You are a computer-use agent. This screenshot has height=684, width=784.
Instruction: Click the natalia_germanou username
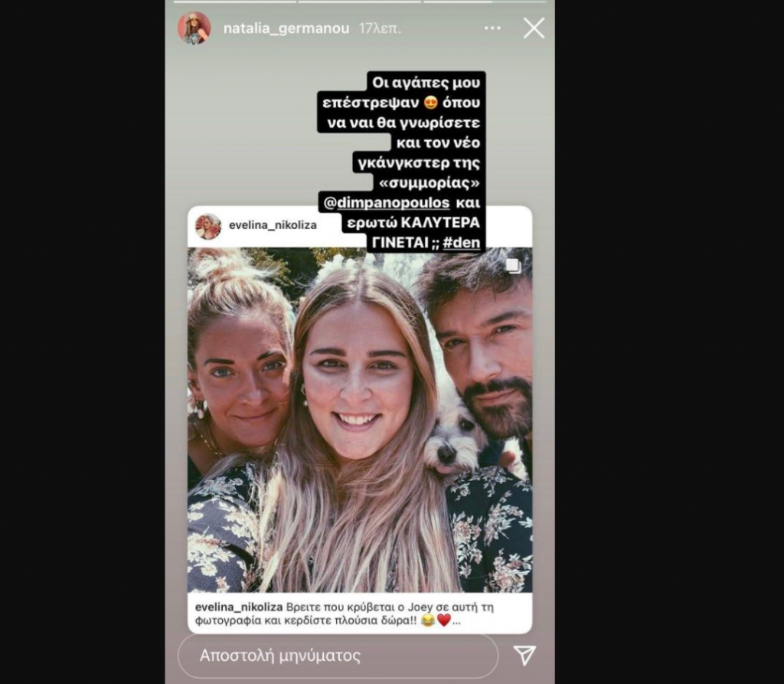[286, 29]
